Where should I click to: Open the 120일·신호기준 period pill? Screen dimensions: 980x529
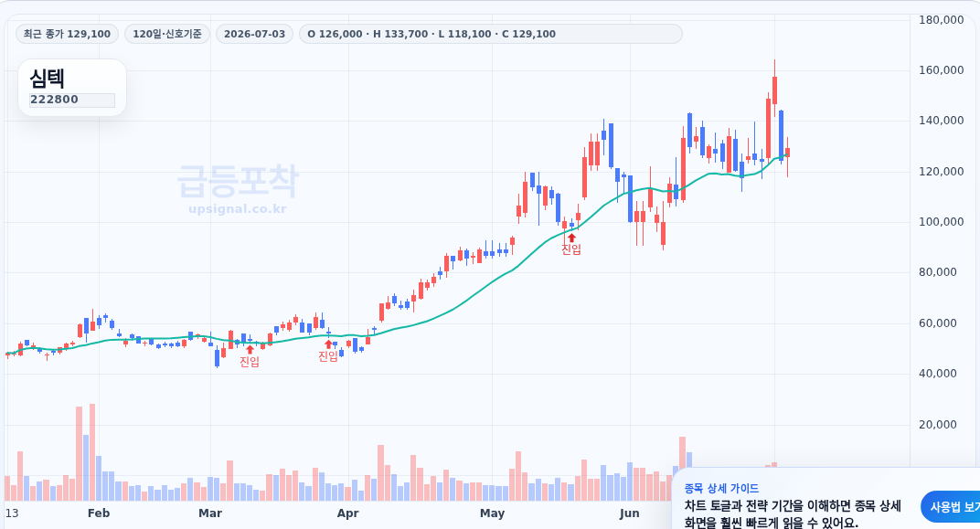pyautogui.click(x=167, y=34)
